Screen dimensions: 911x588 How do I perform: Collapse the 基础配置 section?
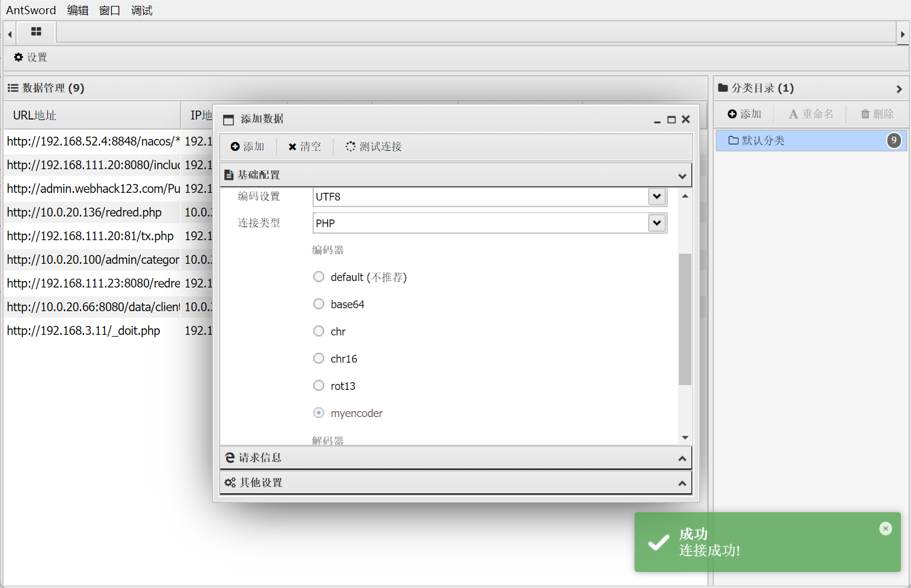[x=681, y=175]
